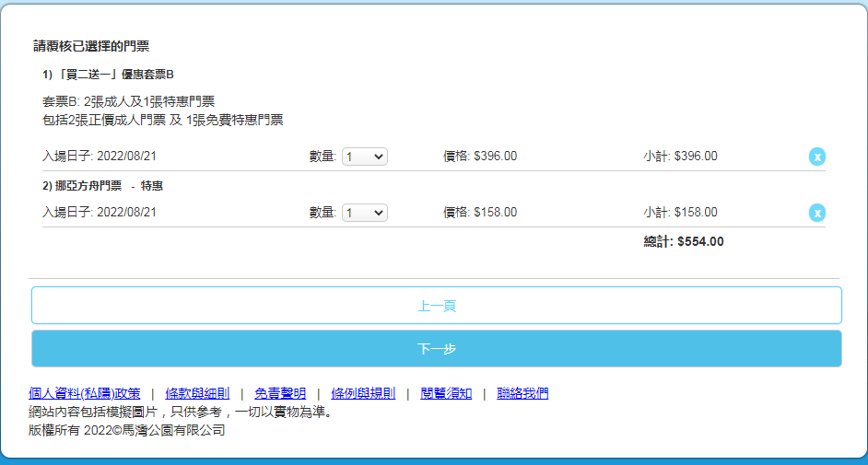Viewport: 868px width, 465px height.
Task: Select the 版權所有 2022©馬灣公園有限公司 text
Action: (x=127, y=430)
